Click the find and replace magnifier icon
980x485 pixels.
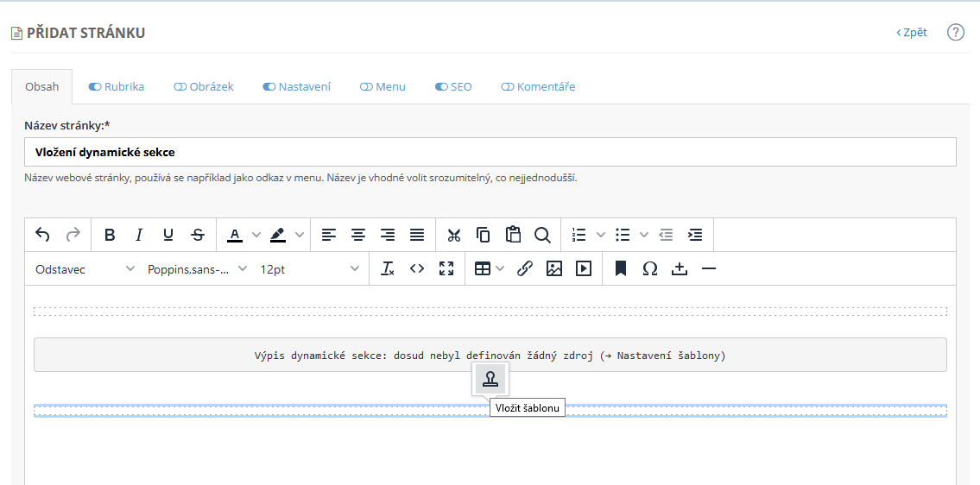pos(542,235)
